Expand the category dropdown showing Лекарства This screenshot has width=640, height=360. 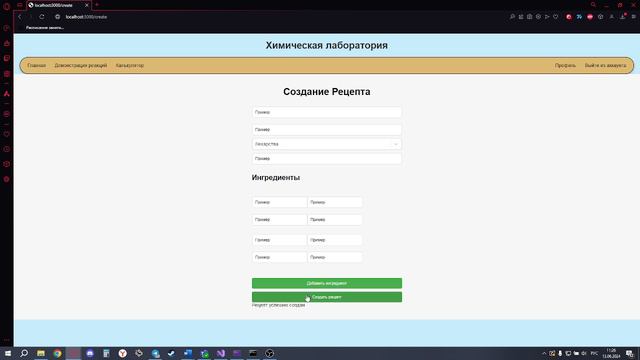pos(327,144)
